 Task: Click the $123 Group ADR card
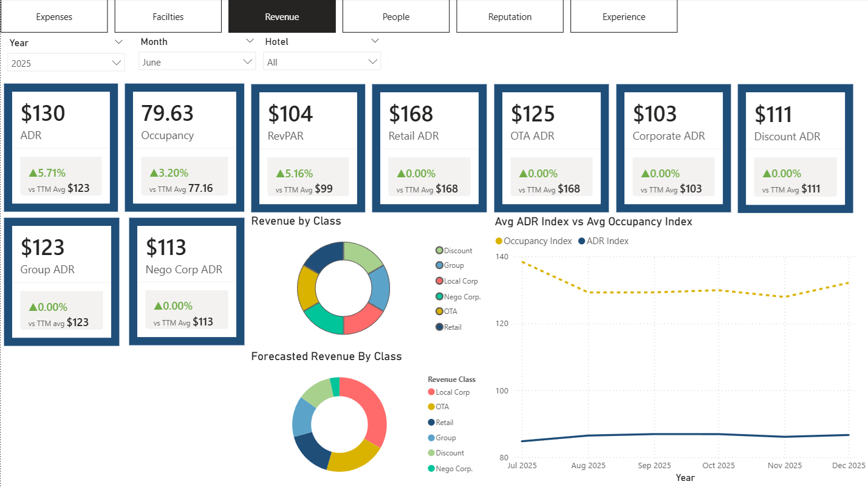click(61, 282)
